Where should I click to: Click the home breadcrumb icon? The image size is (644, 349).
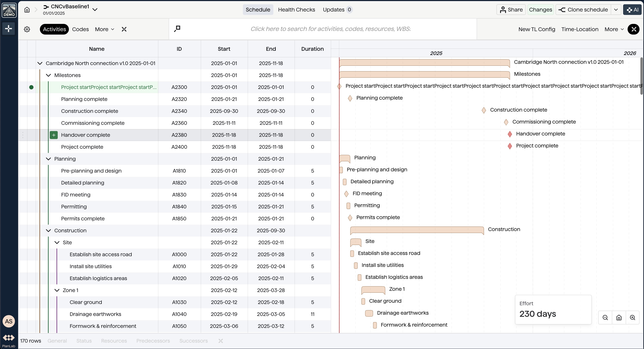point(27,10)
